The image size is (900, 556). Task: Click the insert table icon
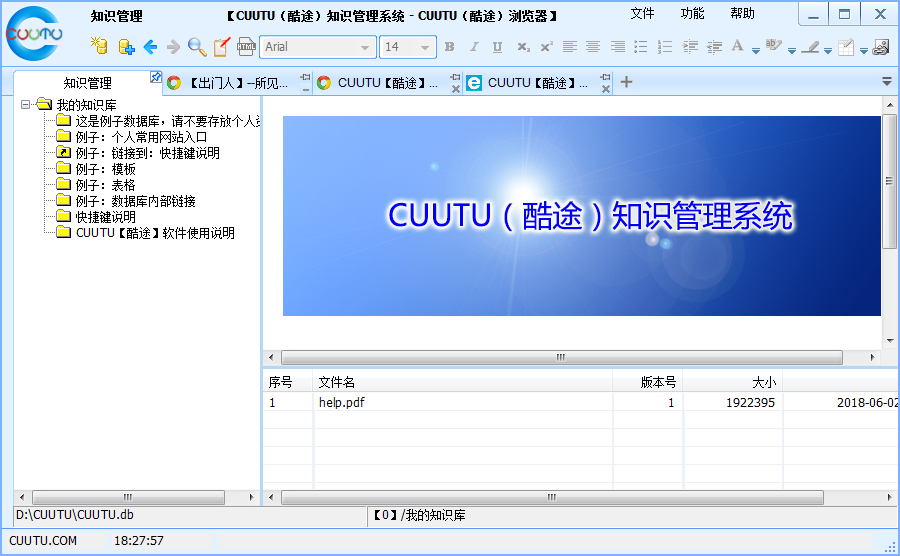[845, 47]
